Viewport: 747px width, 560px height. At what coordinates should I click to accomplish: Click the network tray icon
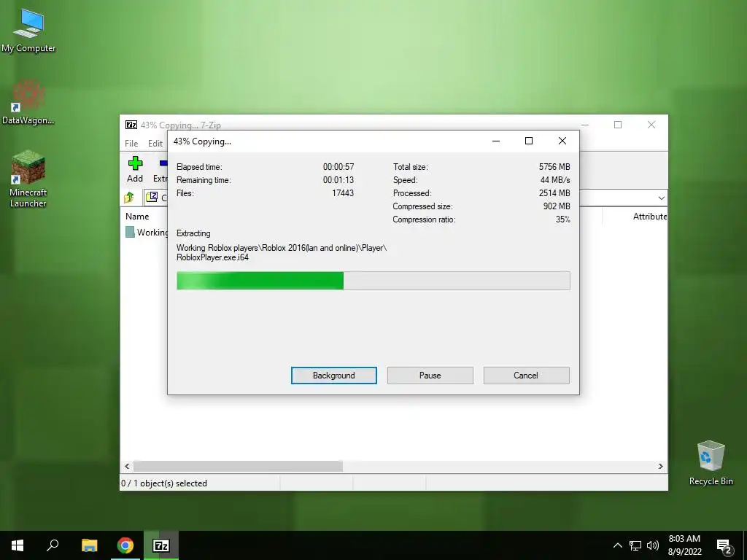point(635,545)
